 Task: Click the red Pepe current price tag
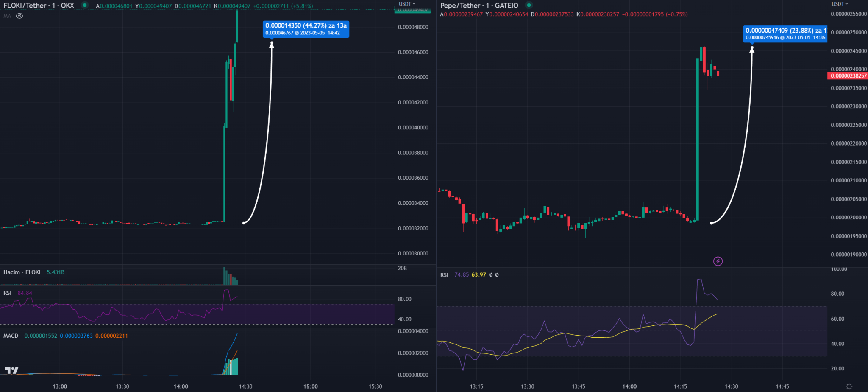847,76
